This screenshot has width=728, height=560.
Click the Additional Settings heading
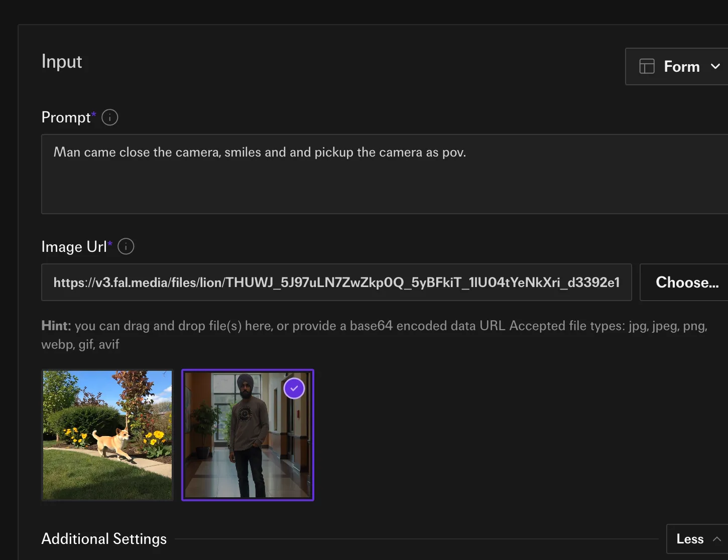[104, 539]
